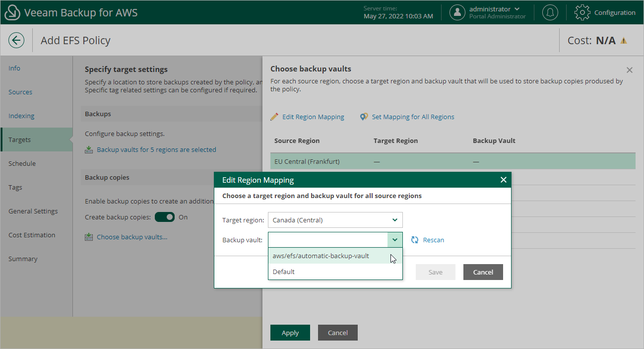Click the Choose backup vaults icon
Image resolution: width=644 pixels, height=349 pixels.
[89, 237]
